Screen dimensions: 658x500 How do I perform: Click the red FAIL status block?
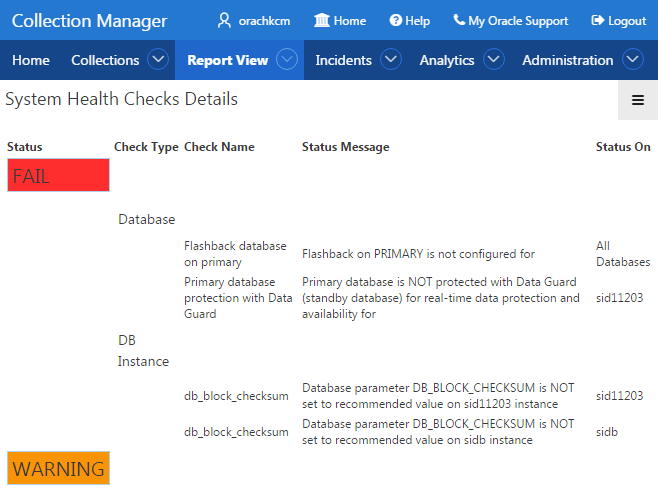(x=58, y=175)
